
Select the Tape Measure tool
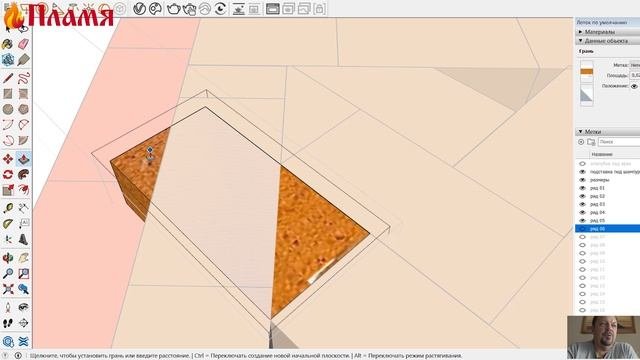tap(8, 208)
